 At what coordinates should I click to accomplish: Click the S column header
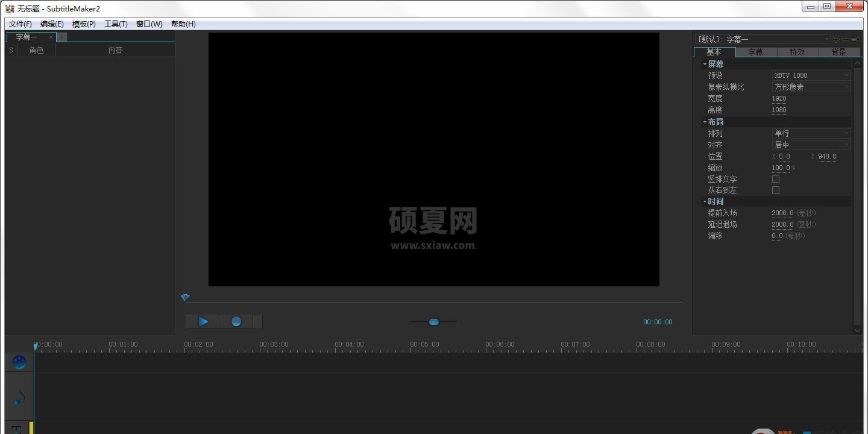point(11,51)
